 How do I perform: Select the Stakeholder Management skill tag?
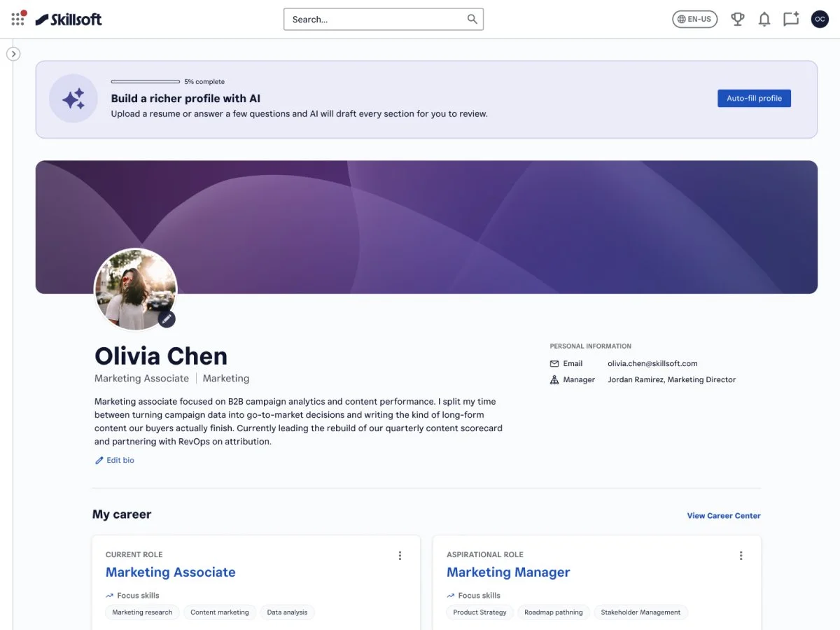pos(640,612)
